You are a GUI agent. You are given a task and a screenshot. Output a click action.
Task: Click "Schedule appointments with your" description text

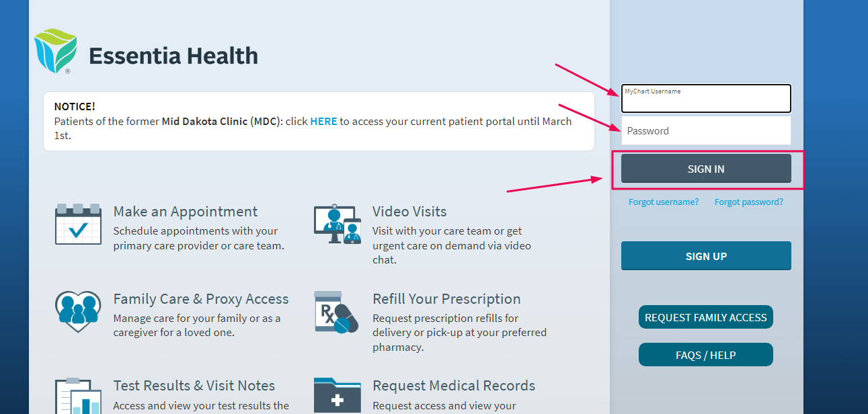click(196, 231)
